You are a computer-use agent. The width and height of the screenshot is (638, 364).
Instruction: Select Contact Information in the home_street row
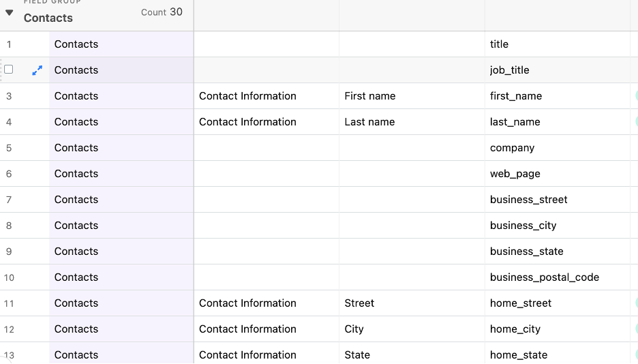click(247, 303)
